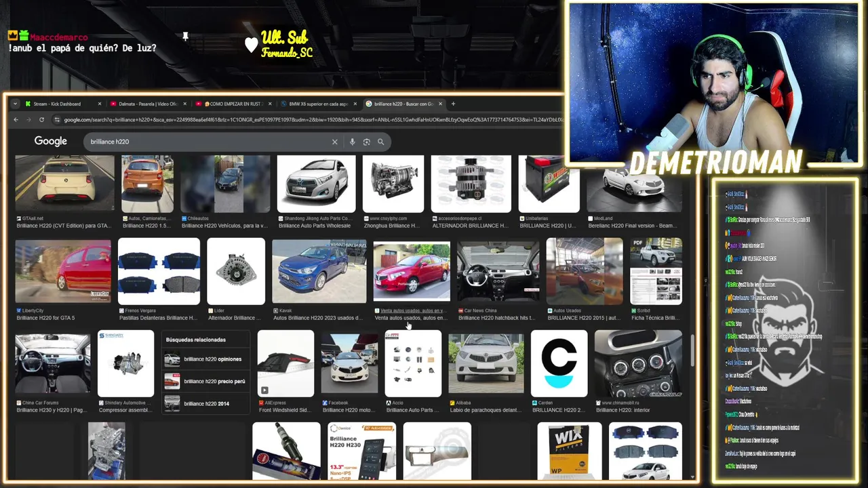Select related search brilliance h220 precio perú
Image resolution: width=868 pixels, height=488 pixels.
[205, 382]
